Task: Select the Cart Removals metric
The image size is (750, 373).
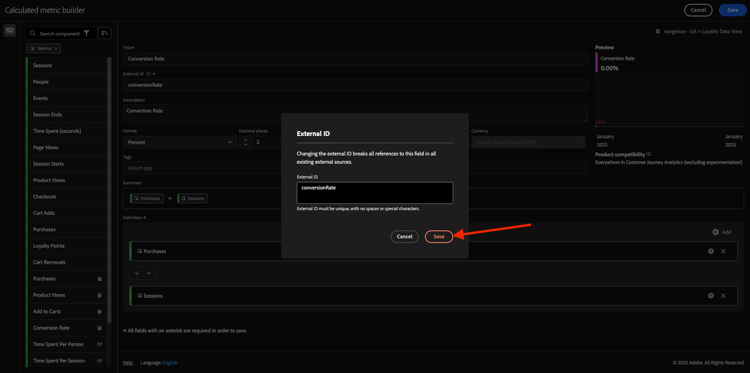Action: [66, 262]
